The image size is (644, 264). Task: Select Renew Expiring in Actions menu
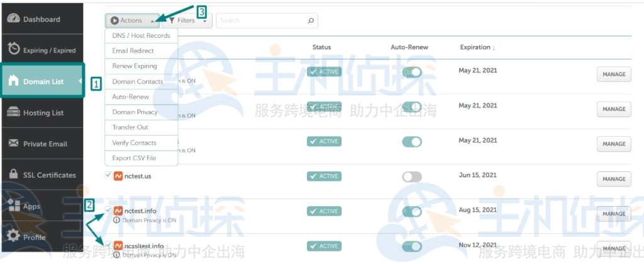tap(142, 66)
